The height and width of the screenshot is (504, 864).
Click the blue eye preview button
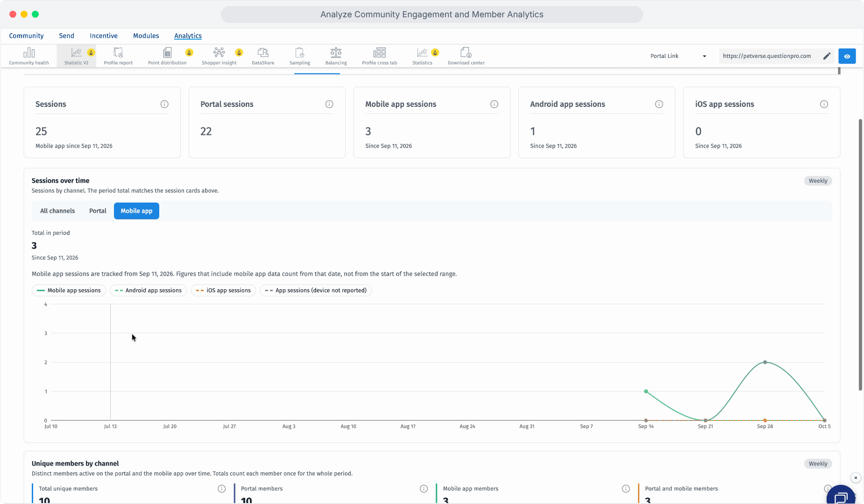pos(847,56)
